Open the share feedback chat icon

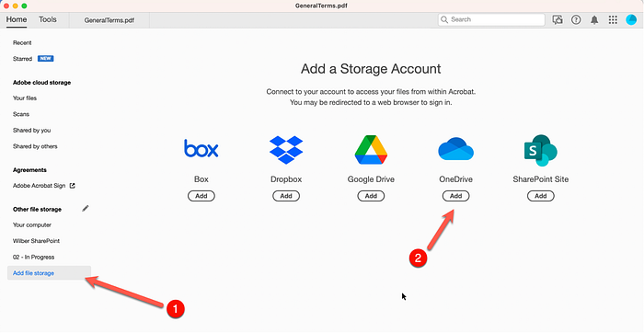[558, 19]
